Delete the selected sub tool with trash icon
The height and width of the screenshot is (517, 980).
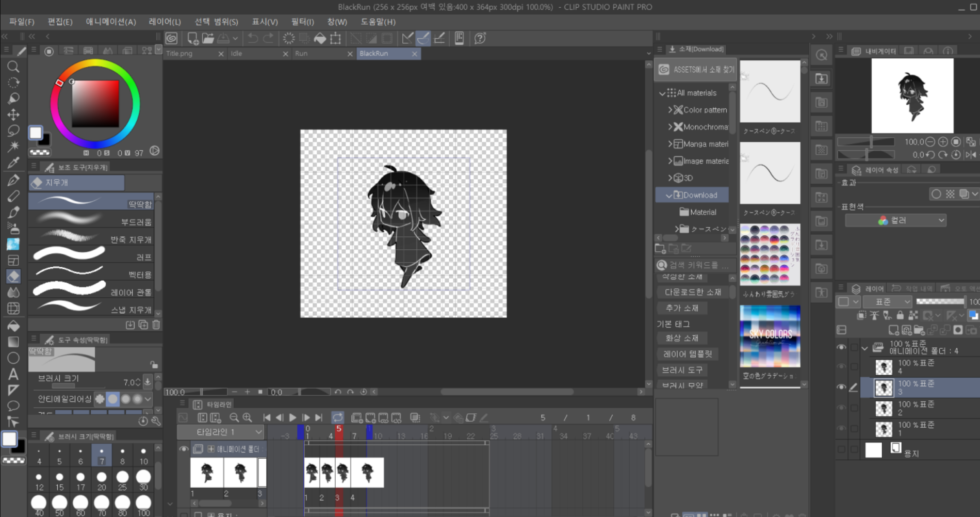[x=156, y=325]
